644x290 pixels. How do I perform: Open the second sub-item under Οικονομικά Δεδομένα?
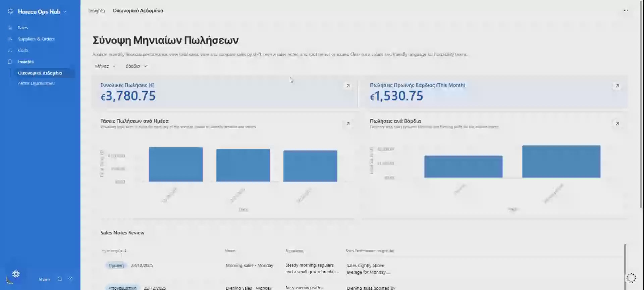coord(36,83)
